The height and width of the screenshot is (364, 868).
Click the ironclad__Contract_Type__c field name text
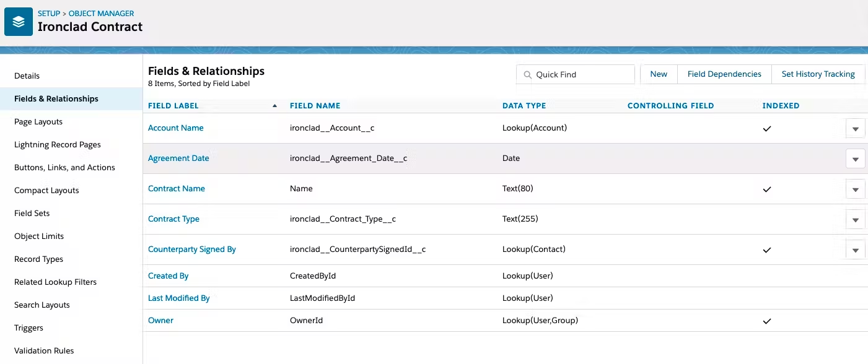343,219
